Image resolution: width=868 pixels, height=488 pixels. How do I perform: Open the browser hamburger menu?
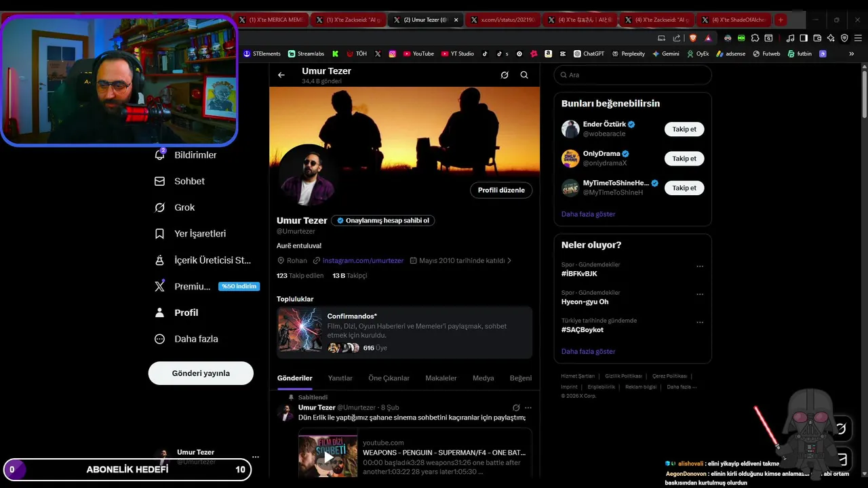click(856, 38)
